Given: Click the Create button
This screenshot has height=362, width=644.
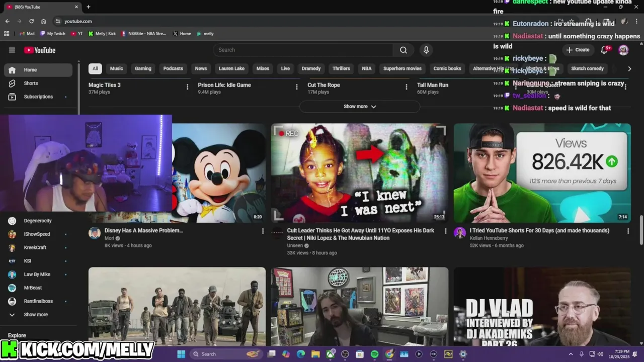Looking at the screenshot, I should tap(578, 50).
